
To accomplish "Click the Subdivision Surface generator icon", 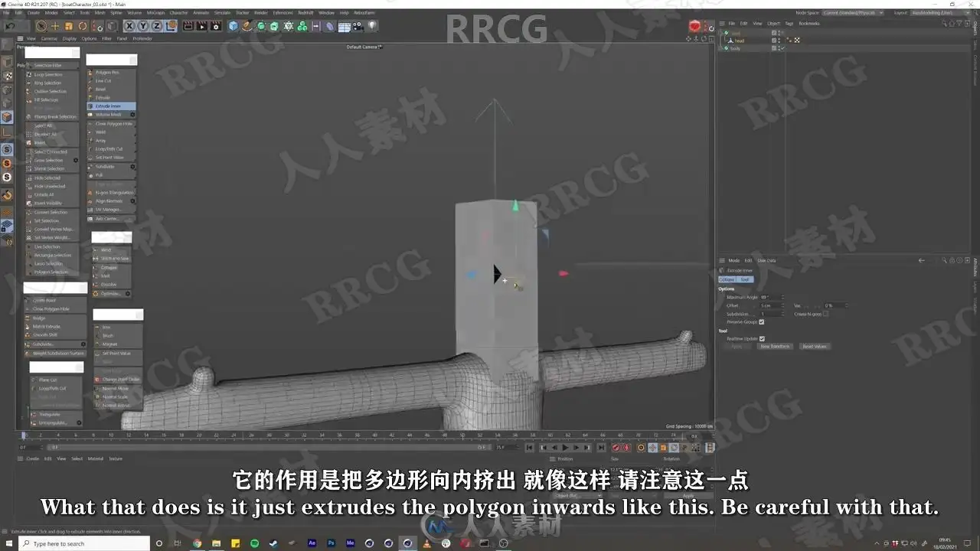I will pyautogui.click(x=261, y=26).
